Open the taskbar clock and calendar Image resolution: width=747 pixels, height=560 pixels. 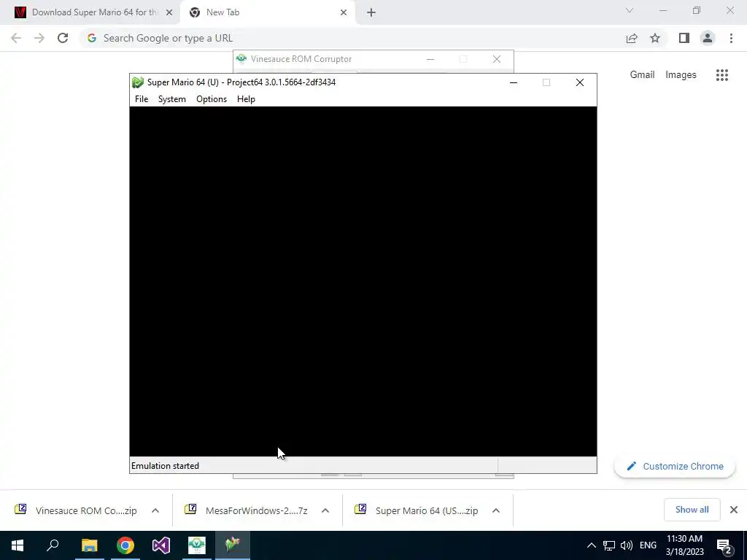click(x=684, y=545)
